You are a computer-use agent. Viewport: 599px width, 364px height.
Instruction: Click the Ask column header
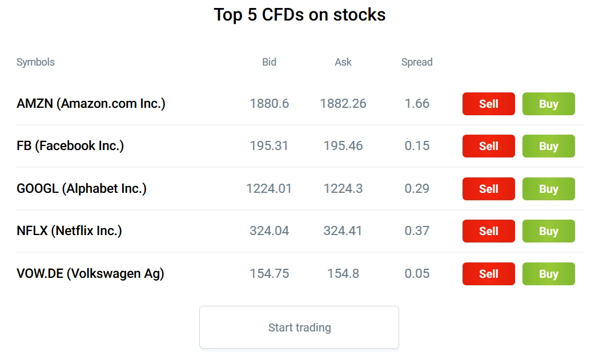tap(343, 62)
